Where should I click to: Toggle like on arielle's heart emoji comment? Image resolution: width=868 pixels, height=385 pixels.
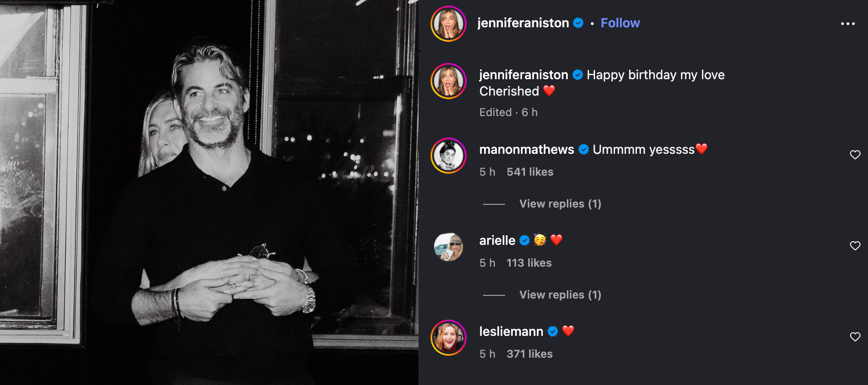click(556, 240)
